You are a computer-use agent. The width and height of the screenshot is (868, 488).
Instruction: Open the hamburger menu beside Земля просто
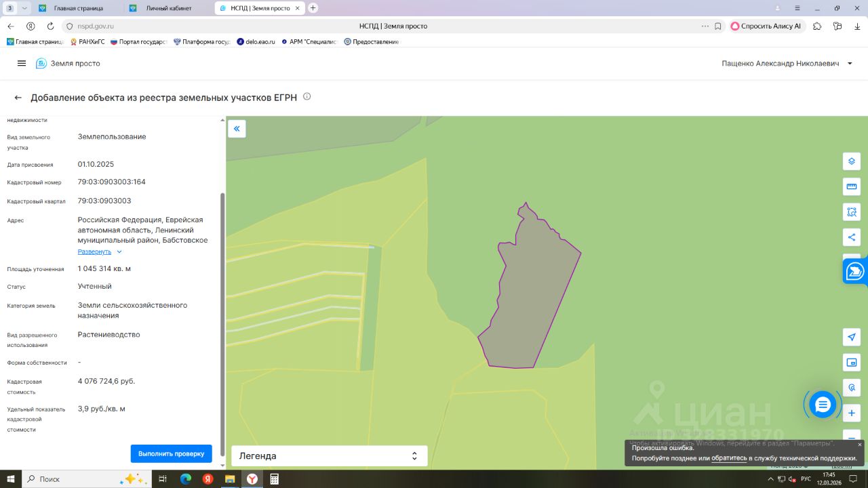coord(22,63)
